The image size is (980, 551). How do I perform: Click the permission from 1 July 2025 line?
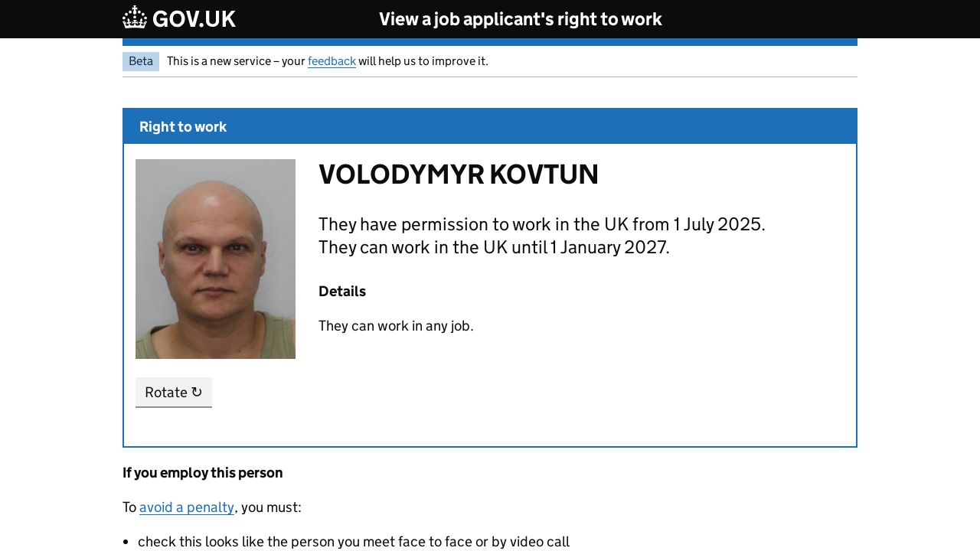[541, 224]
